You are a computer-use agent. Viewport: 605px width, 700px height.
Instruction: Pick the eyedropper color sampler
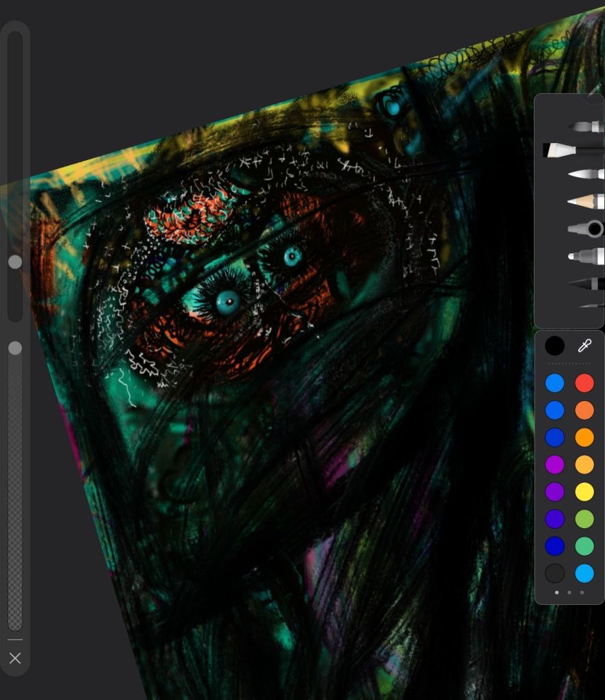(584, 346)
